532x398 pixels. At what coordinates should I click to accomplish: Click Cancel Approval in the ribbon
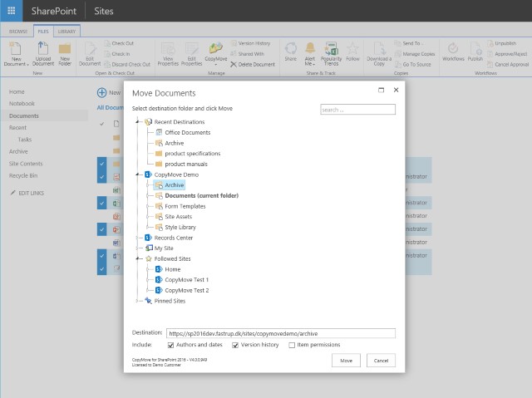[x=508, y=65]
